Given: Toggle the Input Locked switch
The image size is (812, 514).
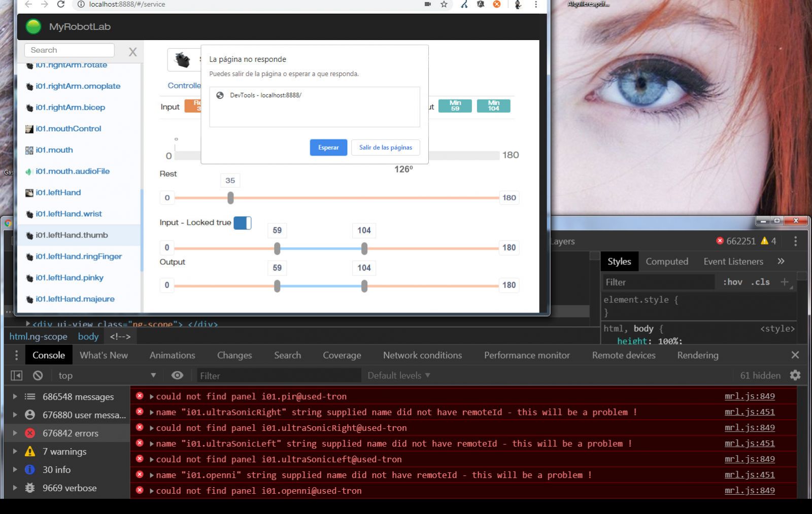Looking at the screenshot, I should [243, 223].
